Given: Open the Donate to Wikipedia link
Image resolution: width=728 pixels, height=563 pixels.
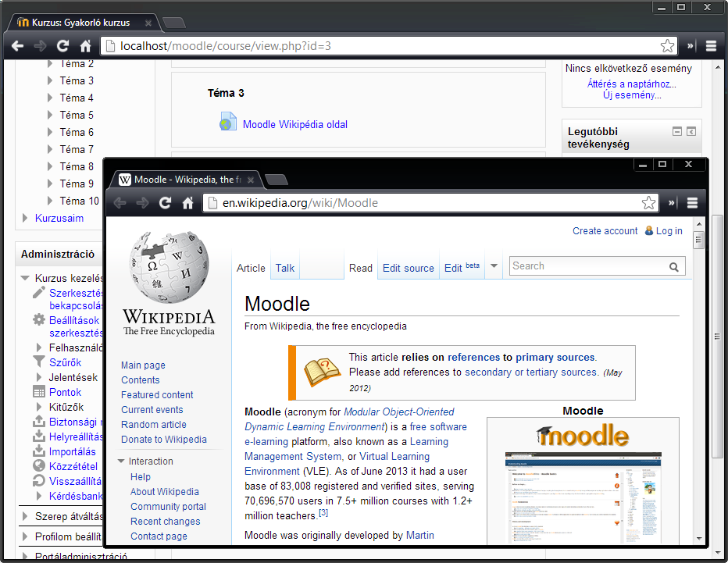Looking at the screenshot, I should (164, 439).
